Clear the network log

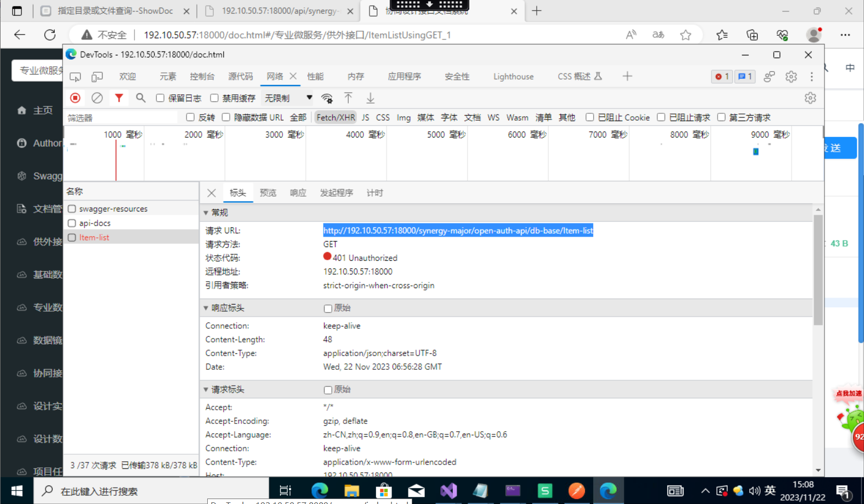pyautogui.click(x=97, y=98)
